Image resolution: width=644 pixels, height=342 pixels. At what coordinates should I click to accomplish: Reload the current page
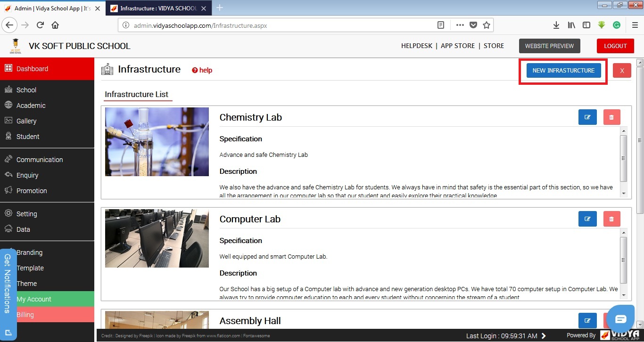point(41,25)
